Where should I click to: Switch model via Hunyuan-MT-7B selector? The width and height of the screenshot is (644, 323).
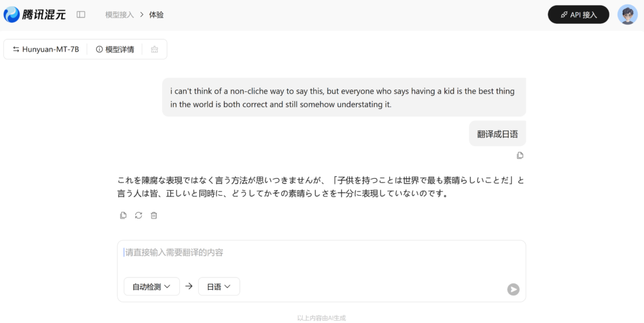[x=45, y=49]
